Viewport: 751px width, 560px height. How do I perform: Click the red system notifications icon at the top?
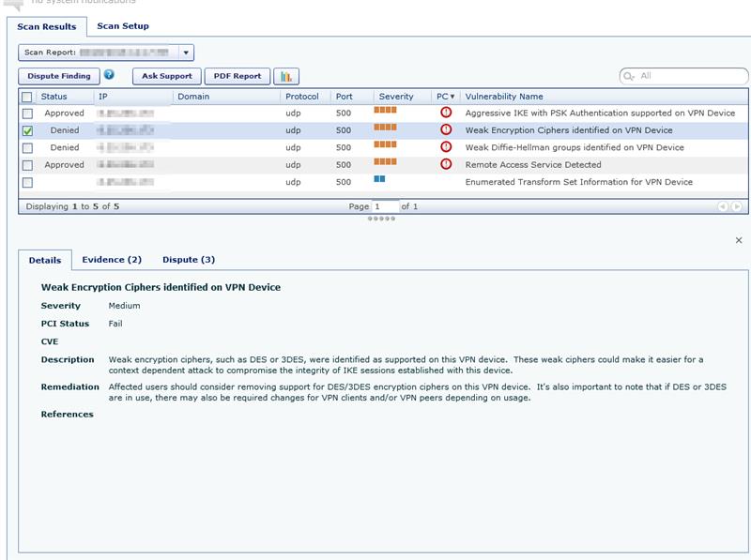(14, 3)
